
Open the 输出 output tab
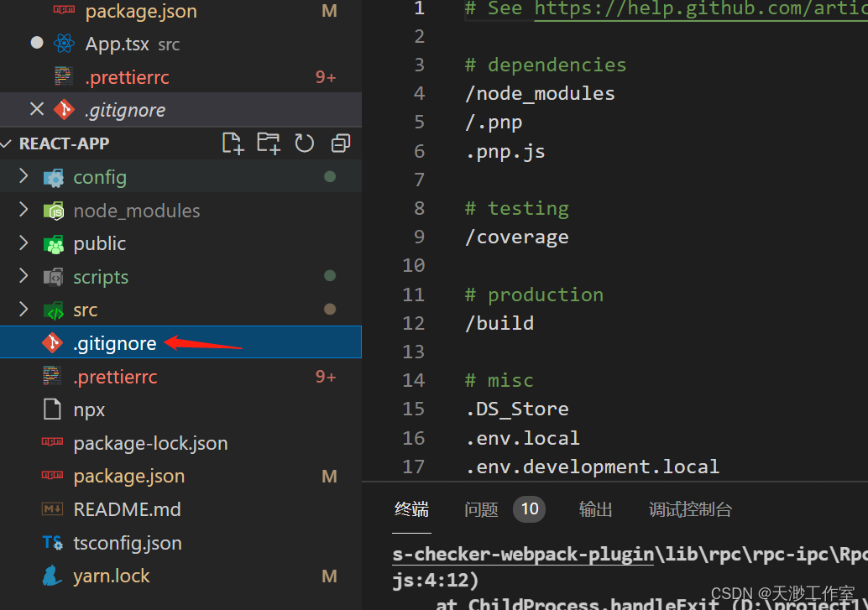coord(595,509)
